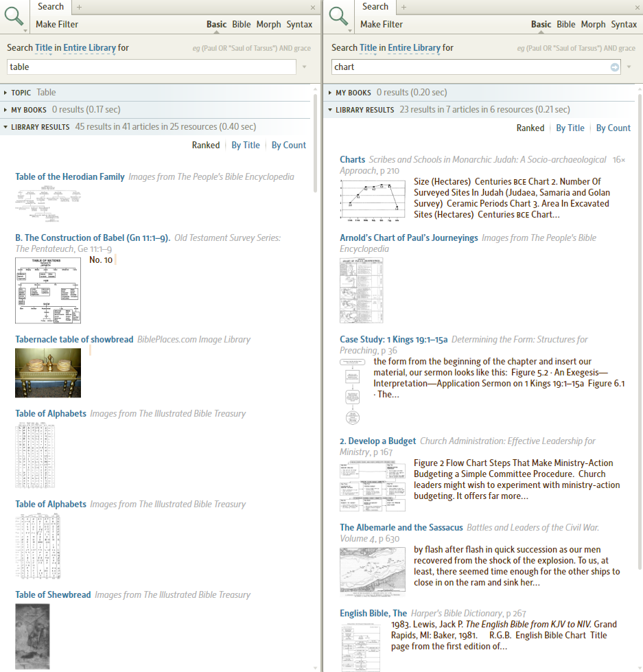
Task: Close the right Search panel
Action: point(638,8)
